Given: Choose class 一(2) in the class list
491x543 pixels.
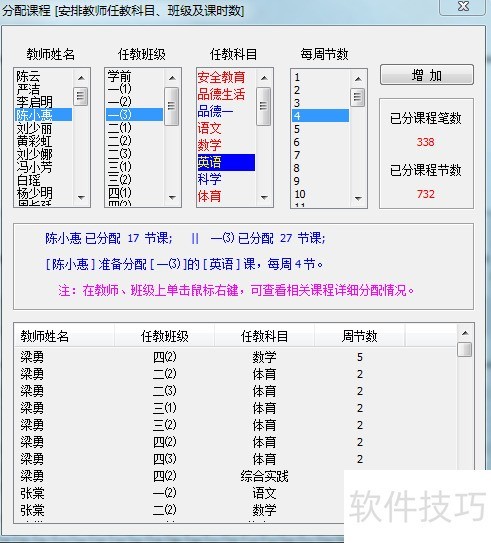Looking at the screenshot, I should 134,102.
